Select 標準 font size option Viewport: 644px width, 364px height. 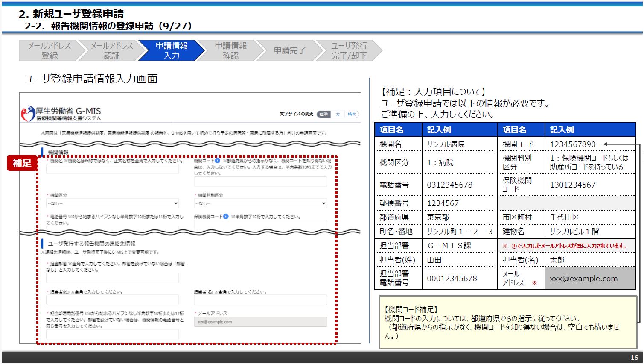click(x=324, y=114)
